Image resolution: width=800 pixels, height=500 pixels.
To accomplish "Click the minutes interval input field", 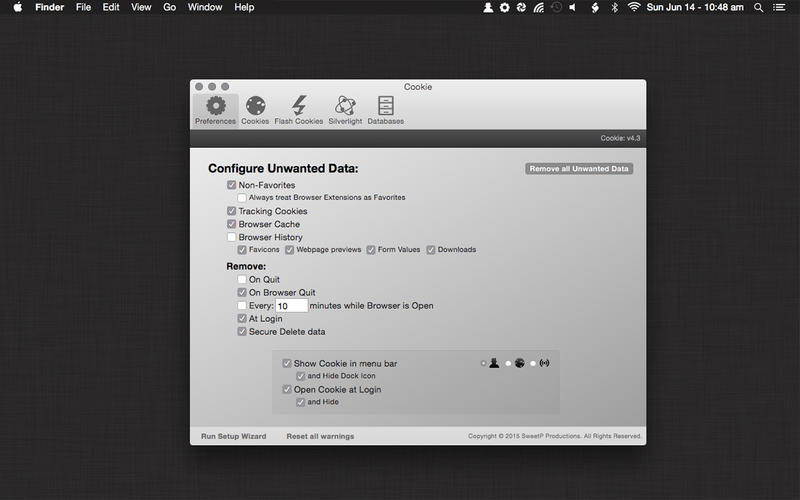I will tap(291, 306).
